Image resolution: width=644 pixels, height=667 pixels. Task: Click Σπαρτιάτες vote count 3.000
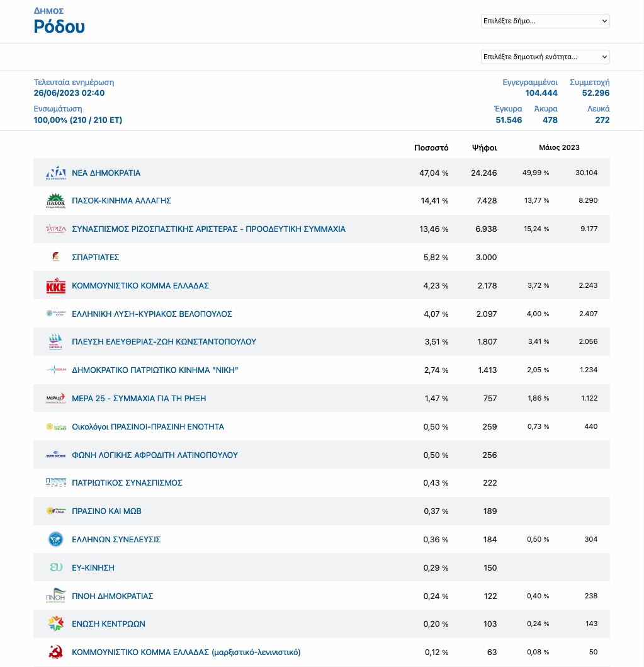tap(486, 257)
